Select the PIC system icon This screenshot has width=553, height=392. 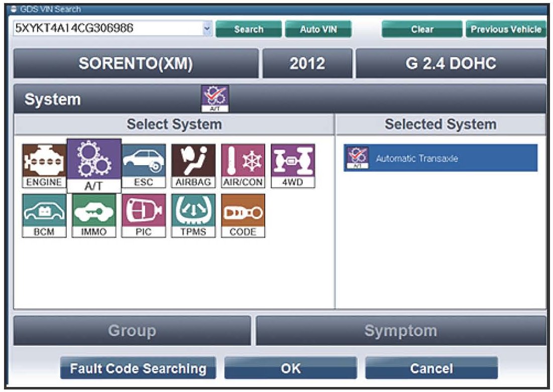(144, 215)
